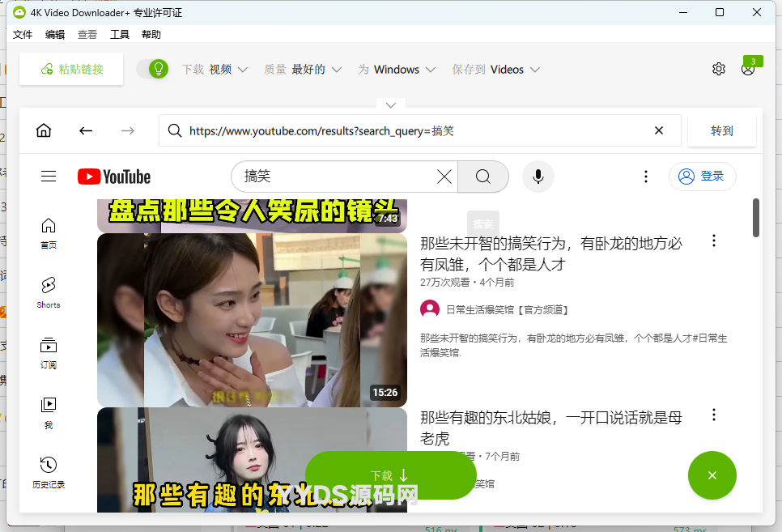The width and height of the screenshot is (782, 532).
Task: Open the 工具 menu
Action: click(x=120, y=35)
